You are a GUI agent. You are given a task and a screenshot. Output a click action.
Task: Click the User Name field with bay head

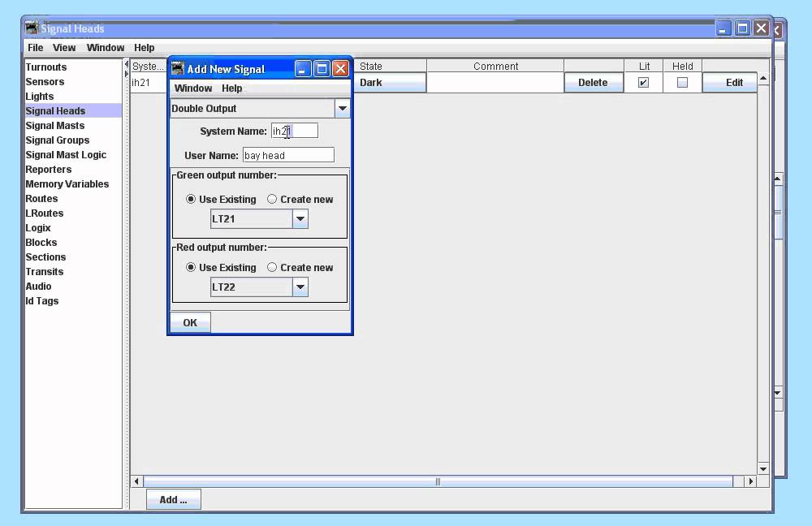[288, 155]
